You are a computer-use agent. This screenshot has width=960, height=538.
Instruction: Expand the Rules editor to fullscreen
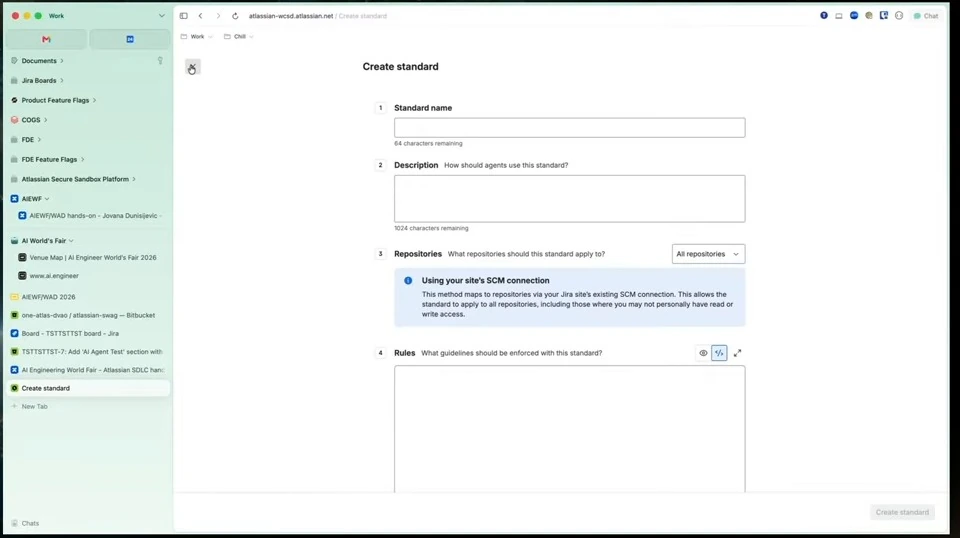click(737, 353)
